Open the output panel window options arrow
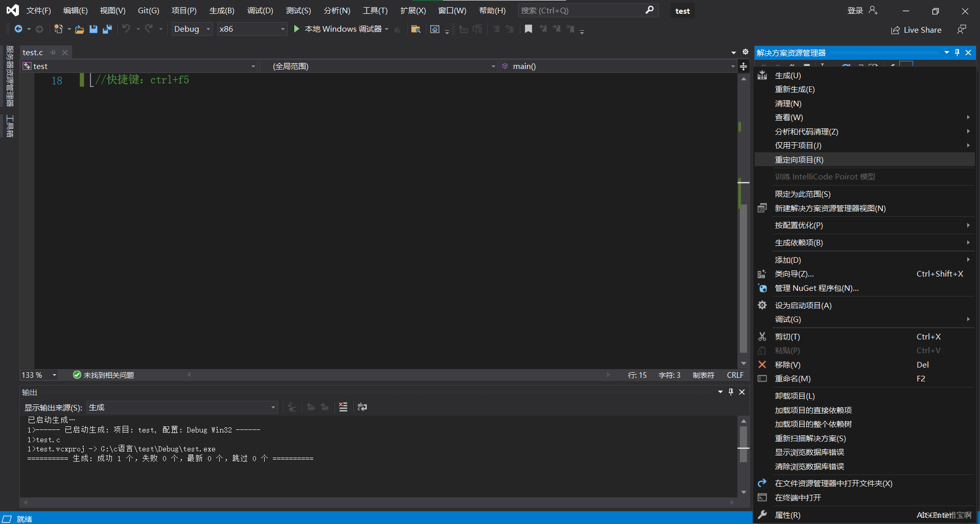The image size is (980, 524). (x=720, y=392)
